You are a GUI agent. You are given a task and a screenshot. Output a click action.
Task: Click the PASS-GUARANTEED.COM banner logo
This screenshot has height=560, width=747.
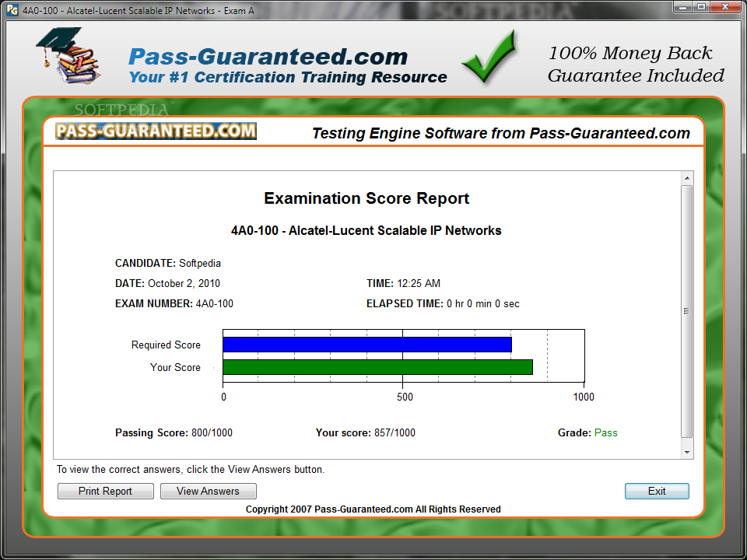point(156,131)
